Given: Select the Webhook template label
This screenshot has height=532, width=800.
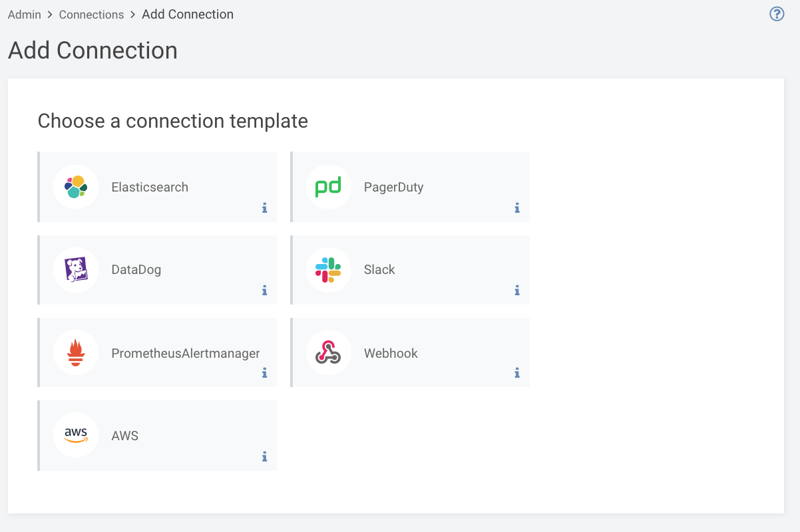Looking at the screenshot, I should 391,353.
